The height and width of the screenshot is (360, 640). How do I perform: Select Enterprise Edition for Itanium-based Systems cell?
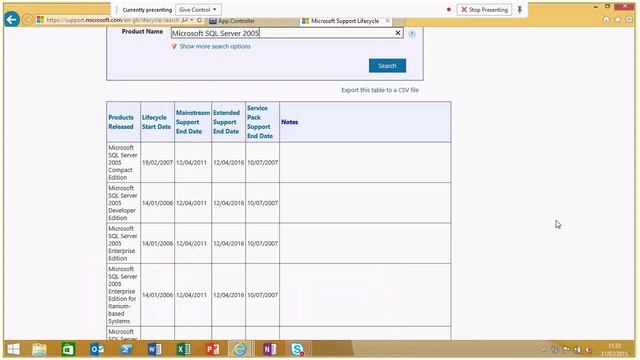pos(123,295)
